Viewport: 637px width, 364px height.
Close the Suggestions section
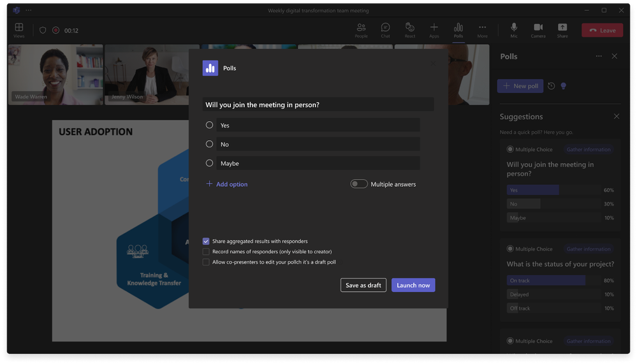(x=617, y=117)
